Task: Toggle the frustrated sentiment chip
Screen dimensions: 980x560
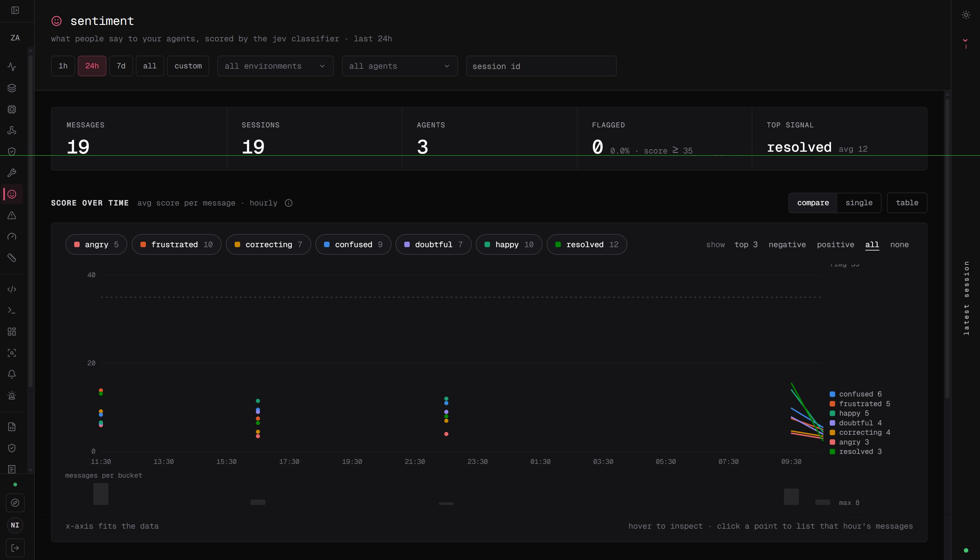Action: coord(177,245)
